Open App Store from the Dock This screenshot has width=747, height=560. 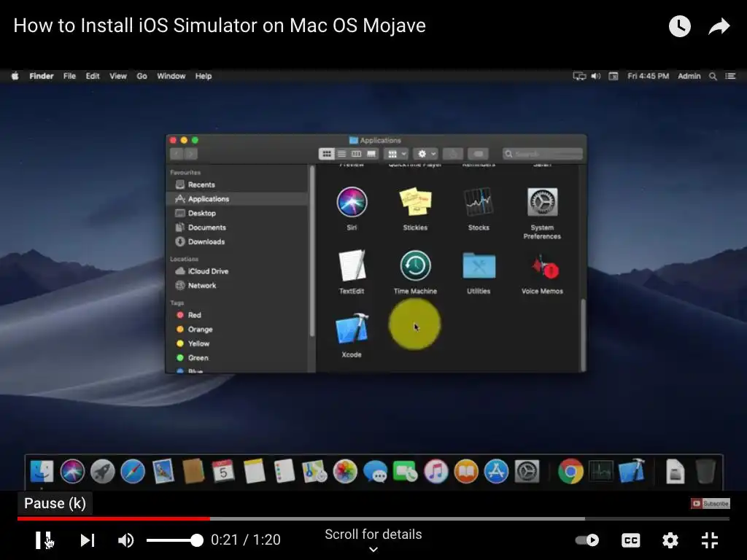click(496, 472)
